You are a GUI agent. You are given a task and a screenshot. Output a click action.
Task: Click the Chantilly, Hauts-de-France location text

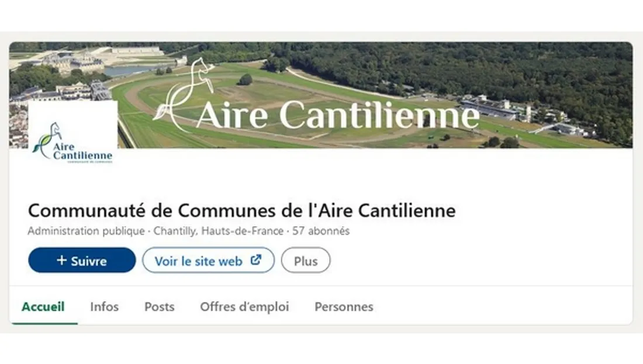(x=218, y=231)
